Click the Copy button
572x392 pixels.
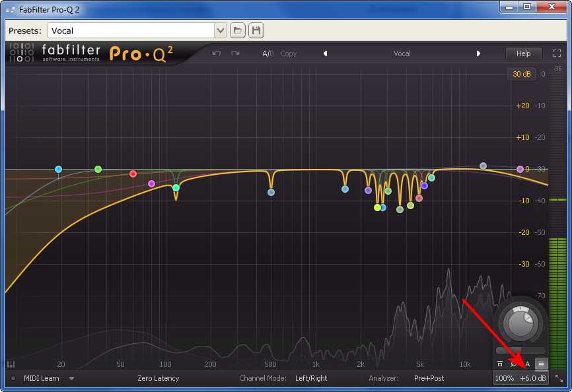coord(289,53)
